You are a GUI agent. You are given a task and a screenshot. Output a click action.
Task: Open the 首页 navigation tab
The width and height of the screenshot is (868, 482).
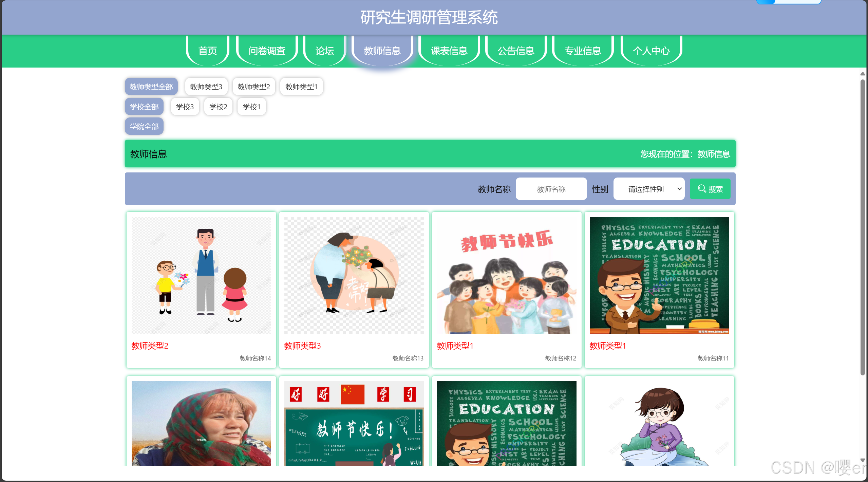point(207,51)
